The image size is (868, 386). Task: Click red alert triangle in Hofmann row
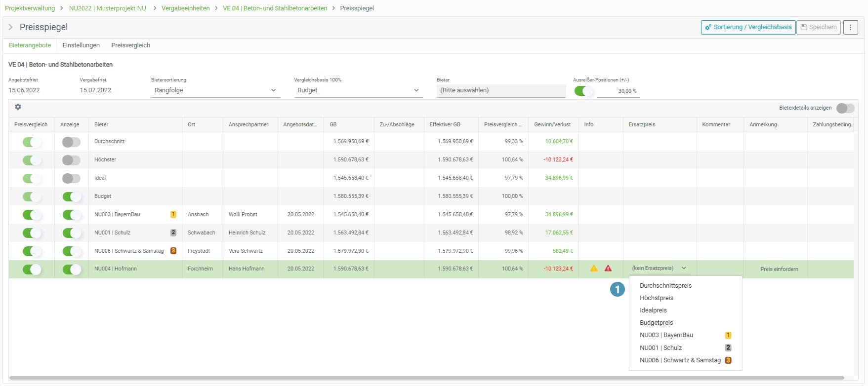[x=608, y=269]
